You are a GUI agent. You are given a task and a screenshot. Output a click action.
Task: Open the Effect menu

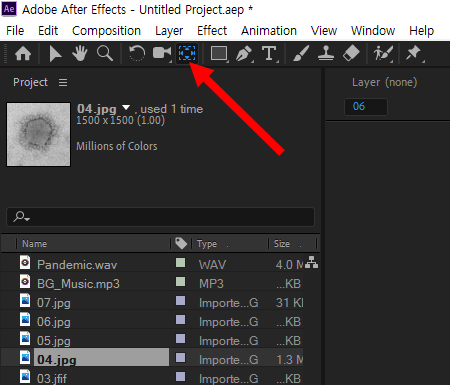[212, 31]
